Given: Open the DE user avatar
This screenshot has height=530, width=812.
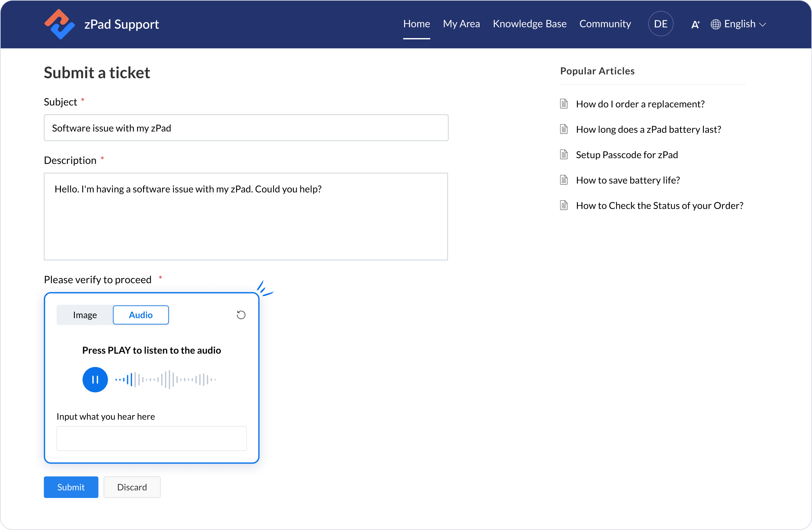Looking at the screenshot, I should (x=660, y=24).
